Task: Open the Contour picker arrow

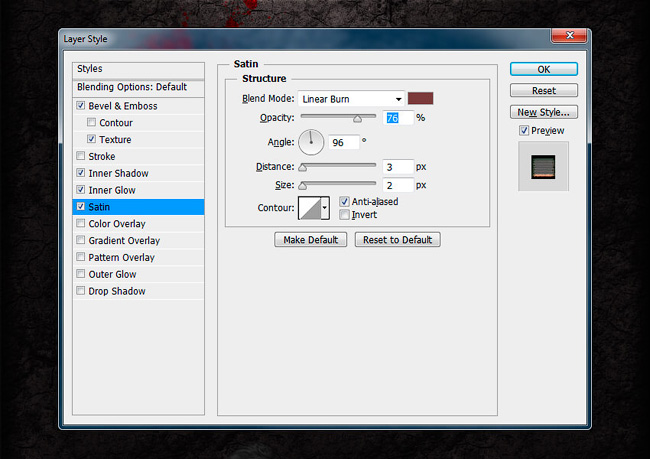Action: (325, 208)
